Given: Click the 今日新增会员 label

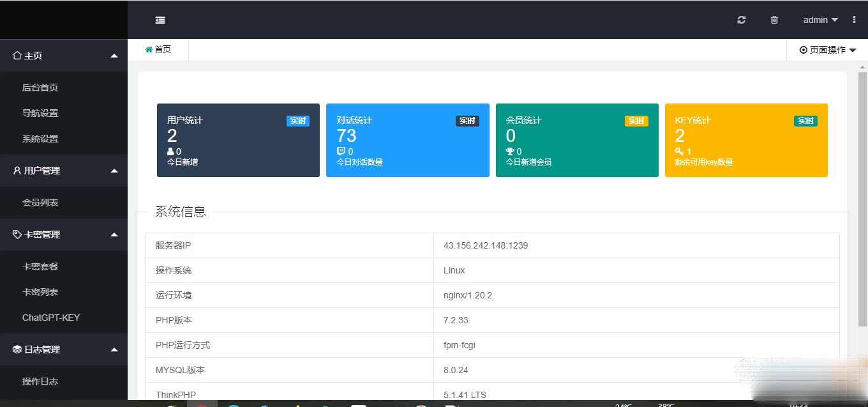Looking at the screenshot, I should pyautogui.click(x=528, y=162).
